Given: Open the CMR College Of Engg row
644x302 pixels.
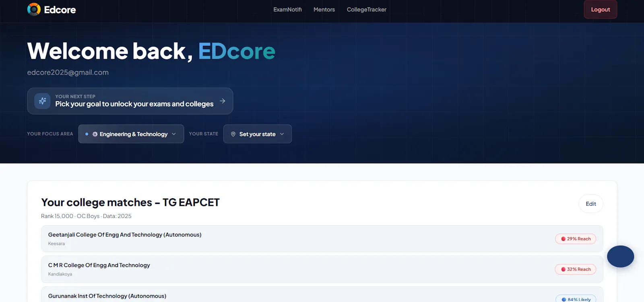Looking at the screenshot, I should (322, 269).
